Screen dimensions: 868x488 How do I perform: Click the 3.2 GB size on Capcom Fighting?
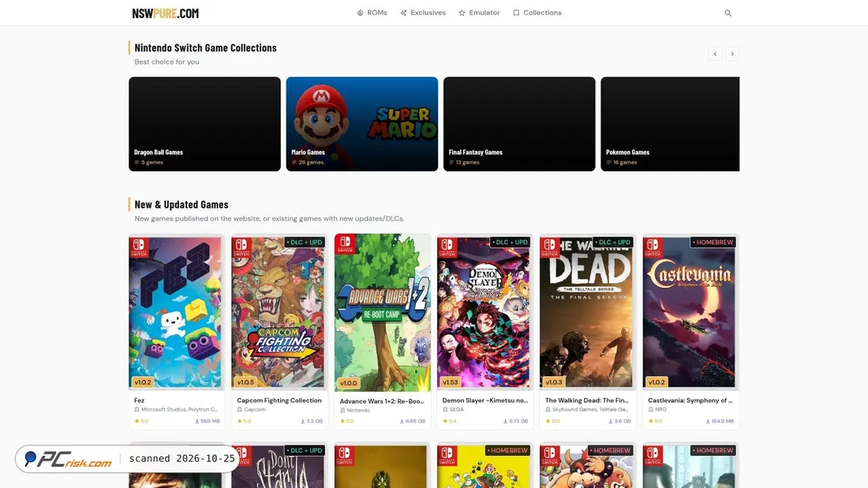click(312, 421)
